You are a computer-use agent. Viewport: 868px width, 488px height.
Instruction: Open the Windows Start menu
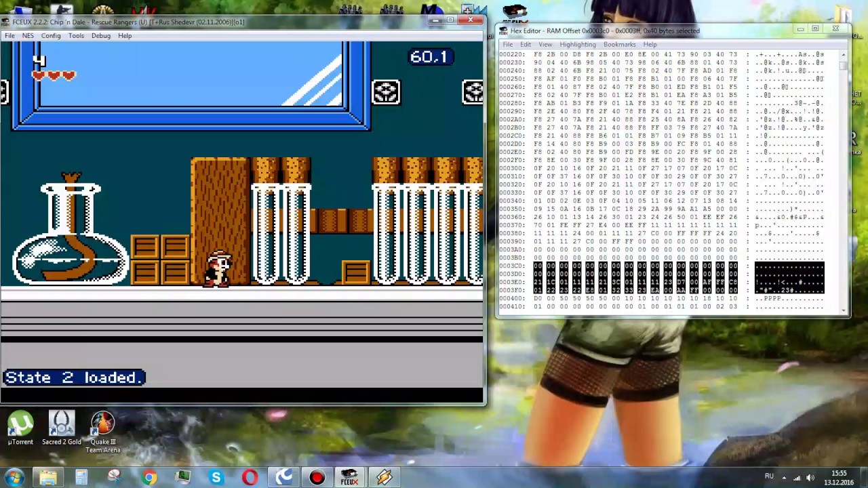(x=14, y=477)
